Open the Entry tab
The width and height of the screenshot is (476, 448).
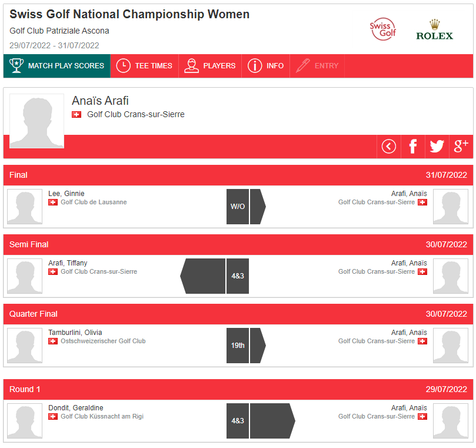click(317, 66)
